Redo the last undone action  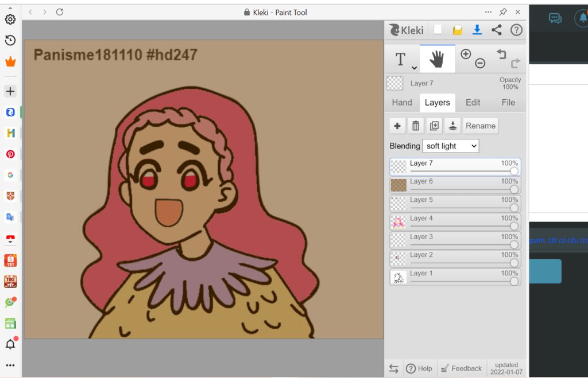(516, 63)
